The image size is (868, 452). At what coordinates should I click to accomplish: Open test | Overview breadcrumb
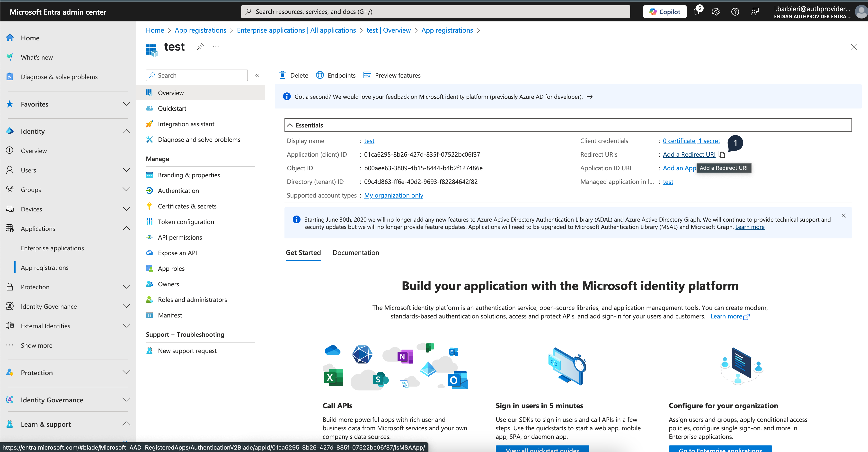click(x=389, y=30)
